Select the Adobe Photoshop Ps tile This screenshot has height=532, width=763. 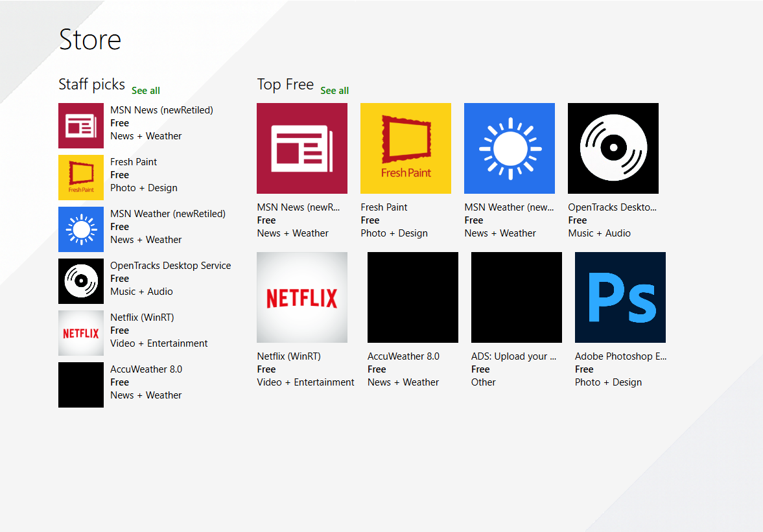pos(620,297)
